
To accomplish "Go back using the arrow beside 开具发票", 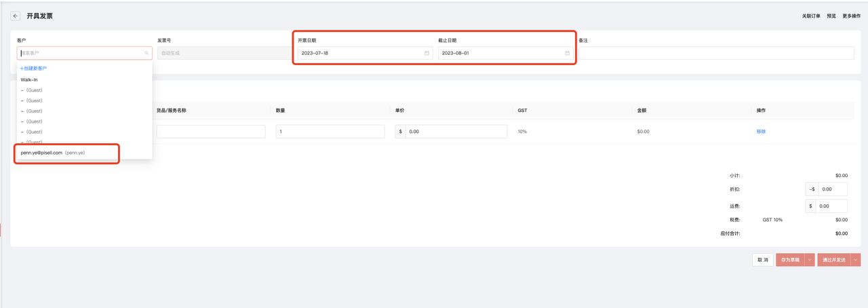I will 16,16.
